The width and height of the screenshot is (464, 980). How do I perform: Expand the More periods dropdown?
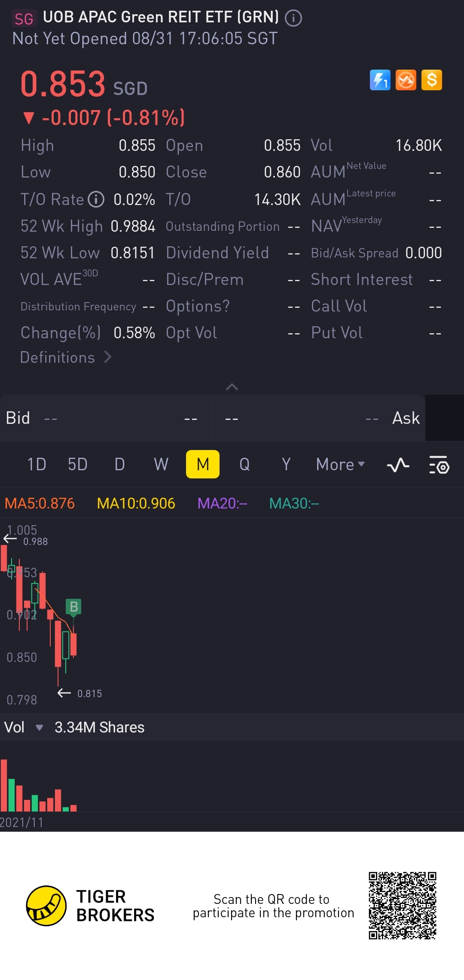pos(340,464)
